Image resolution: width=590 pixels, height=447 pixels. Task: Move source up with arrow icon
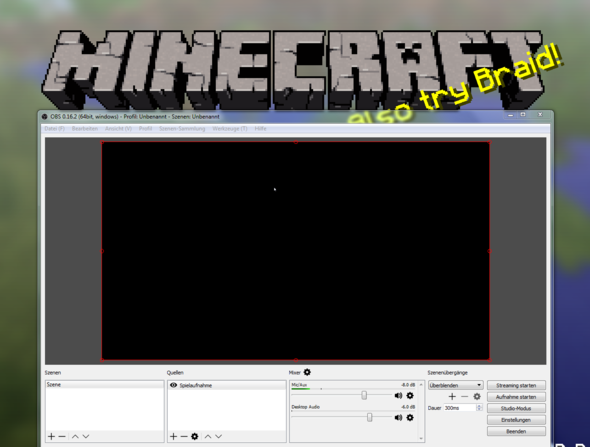point(208,436)
